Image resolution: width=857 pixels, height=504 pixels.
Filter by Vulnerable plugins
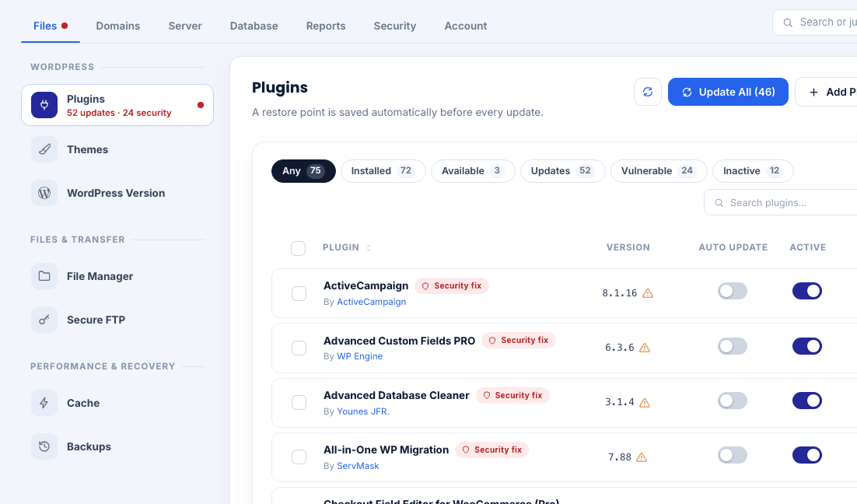(x=659, y=171)
